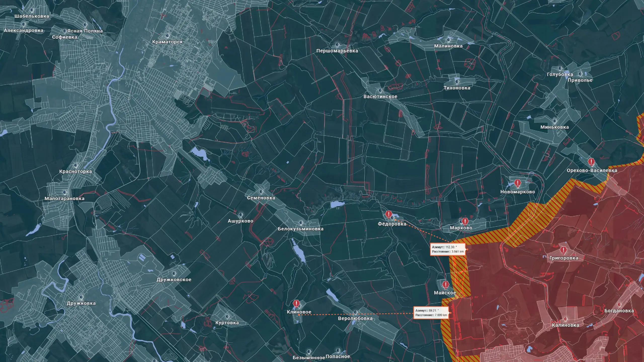The height and width of the screenshot is (362, 644).
Task: Click red alert marker above Фёдоровка
Action: click(389, 214)
